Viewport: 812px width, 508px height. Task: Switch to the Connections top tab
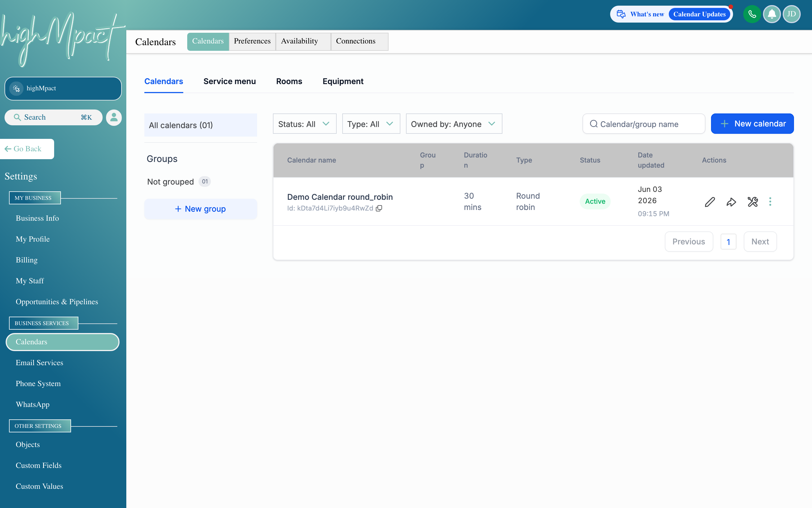point(359,41)
